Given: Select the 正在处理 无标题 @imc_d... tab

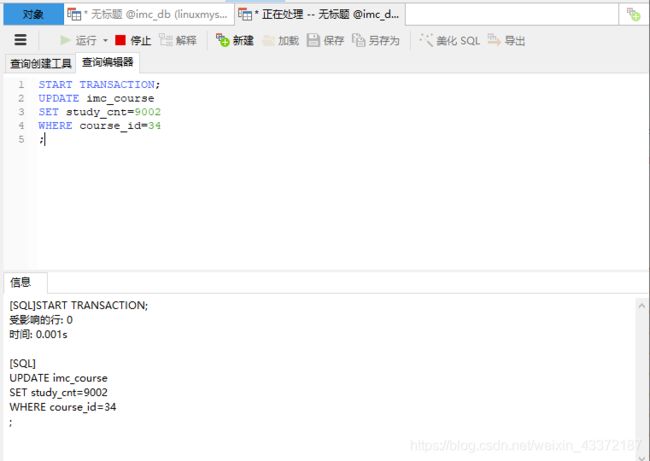Looking at the screenshot, I should [x=320, y=15].
